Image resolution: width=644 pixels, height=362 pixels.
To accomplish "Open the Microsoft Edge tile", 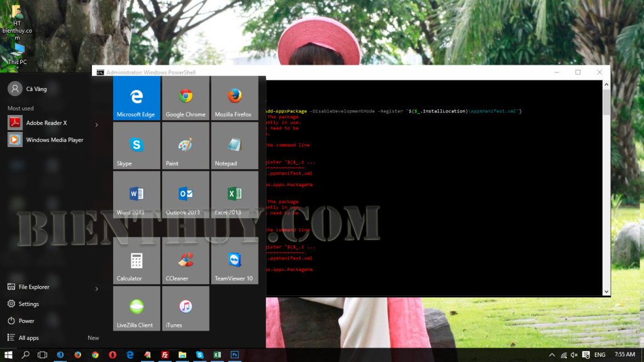I will 136,98.
